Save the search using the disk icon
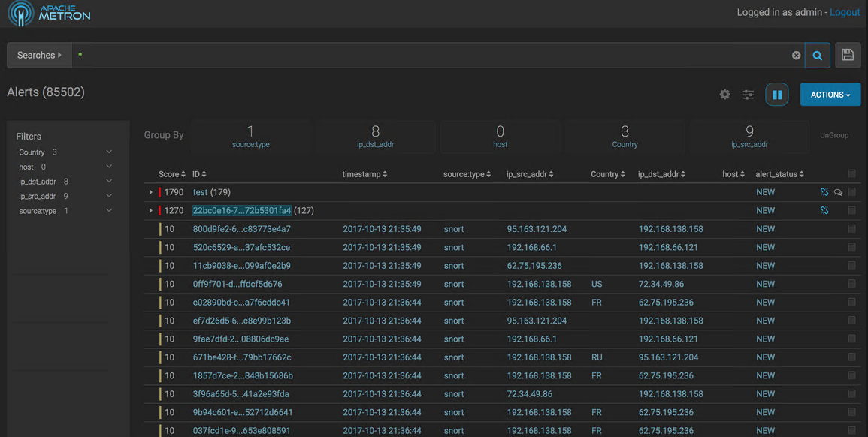 pos(848,55)
